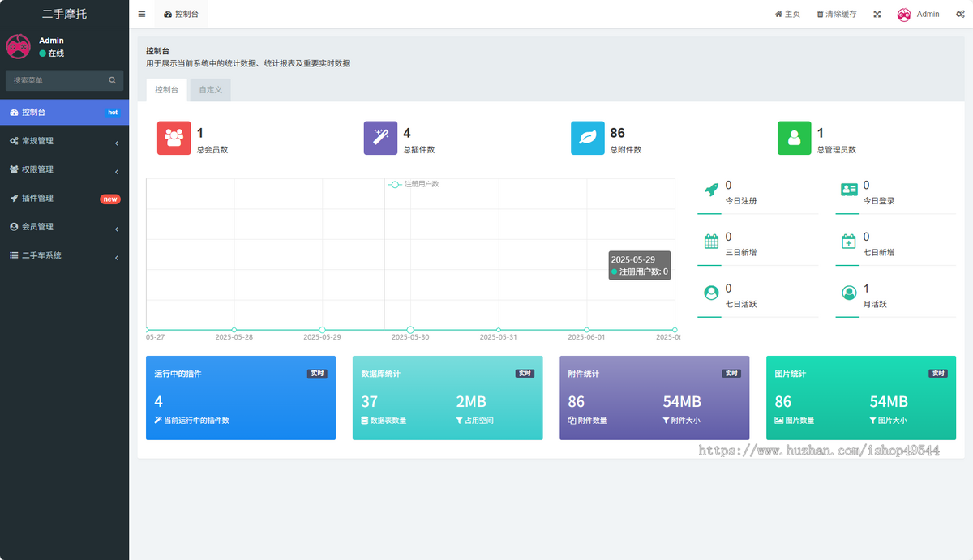Click the 二手摩托 site title
The height and width of the screenshot is (560, 973).
[64, 14]
